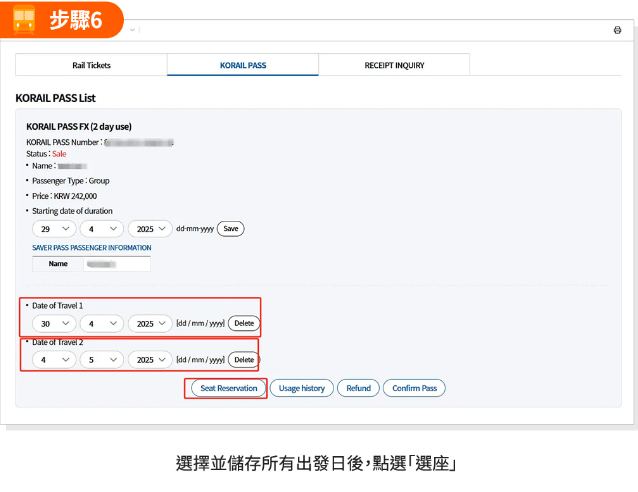
Task: Expand the starting date year dropdown
Action: (150, 229)
